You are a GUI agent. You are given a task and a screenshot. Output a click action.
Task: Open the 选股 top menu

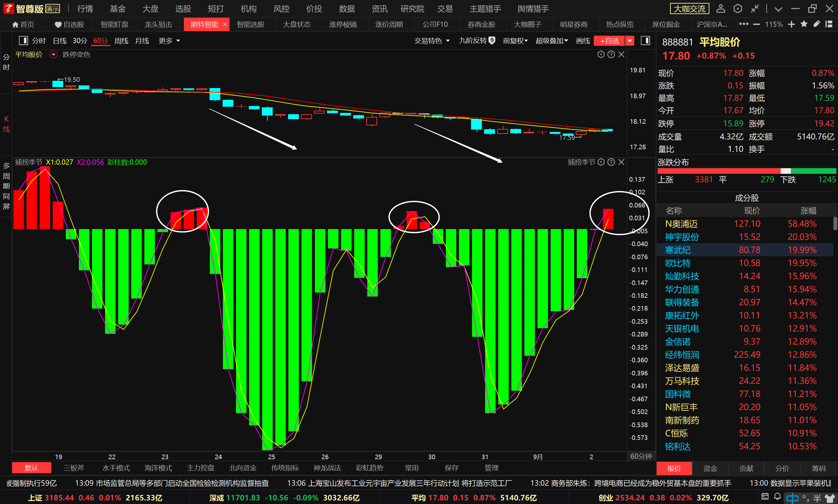(183, 9)
